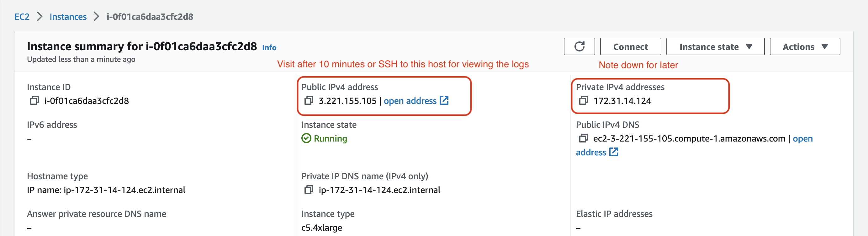Click the Running instance state status
Screen dimensions: 868x236
pos(330,139)
